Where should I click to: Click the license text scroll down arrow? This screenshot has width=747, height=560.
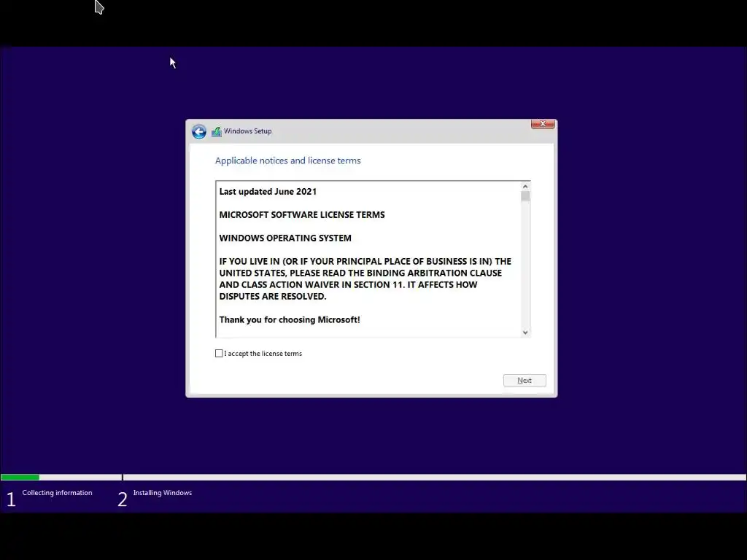(525, 332)
